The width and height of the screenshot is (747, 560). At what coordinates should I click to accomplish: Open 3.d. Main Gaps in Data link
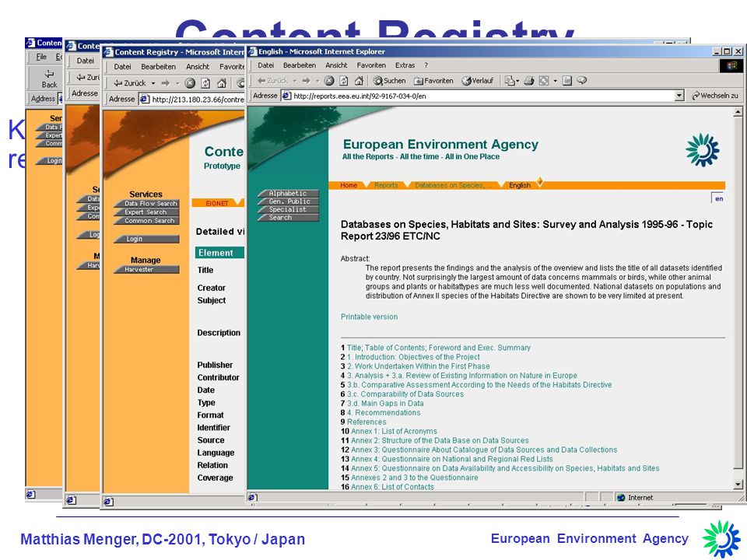point(385,404)
